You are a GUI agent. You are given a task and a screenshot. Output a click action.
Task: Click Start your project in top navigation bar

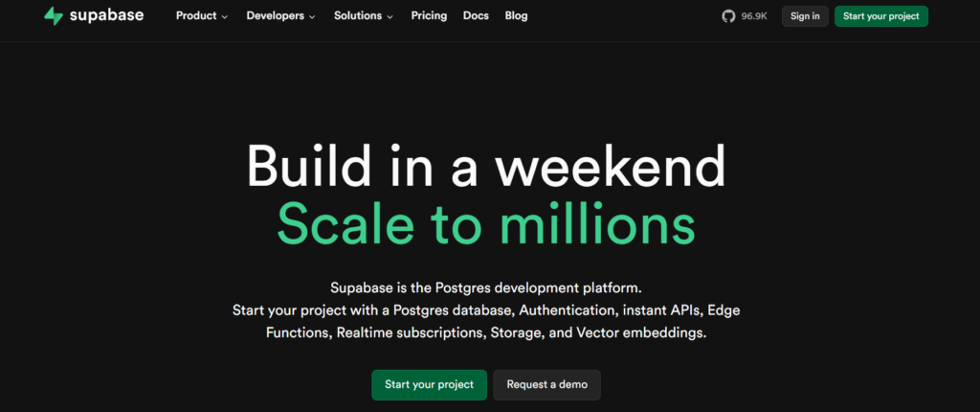coord(880,16)
